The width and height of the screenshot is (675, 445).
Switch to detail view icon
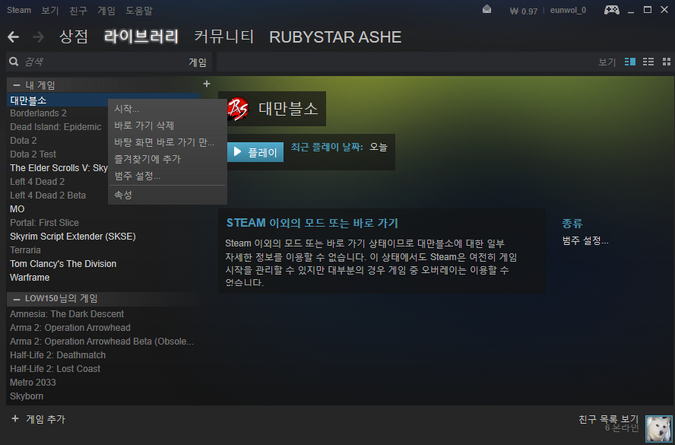pos(630,62)
